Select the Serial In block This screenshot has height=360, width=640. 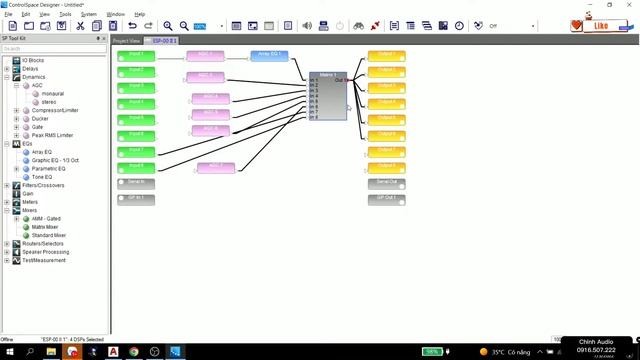[136, 184]
